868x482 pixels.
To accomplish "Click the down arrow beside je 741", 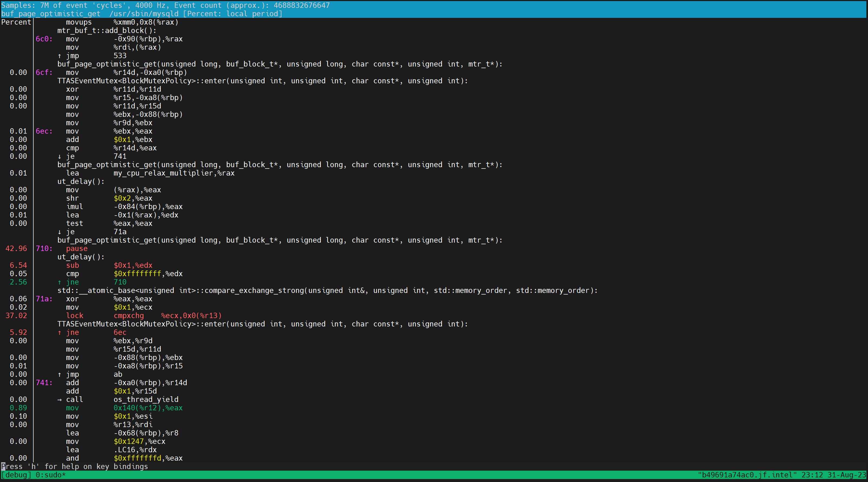I will [x=59, y=156].
